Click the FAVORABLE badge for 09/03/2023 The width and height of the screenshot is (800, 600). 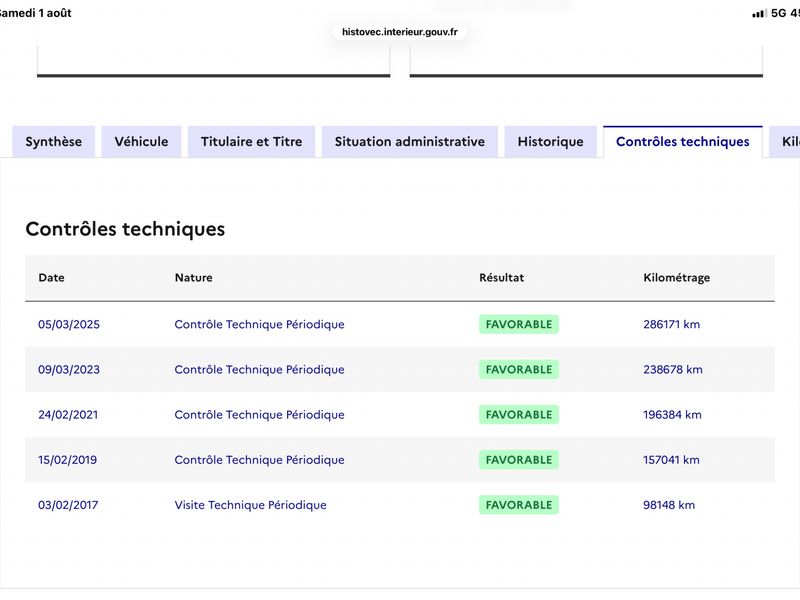(x=519, y=369)
